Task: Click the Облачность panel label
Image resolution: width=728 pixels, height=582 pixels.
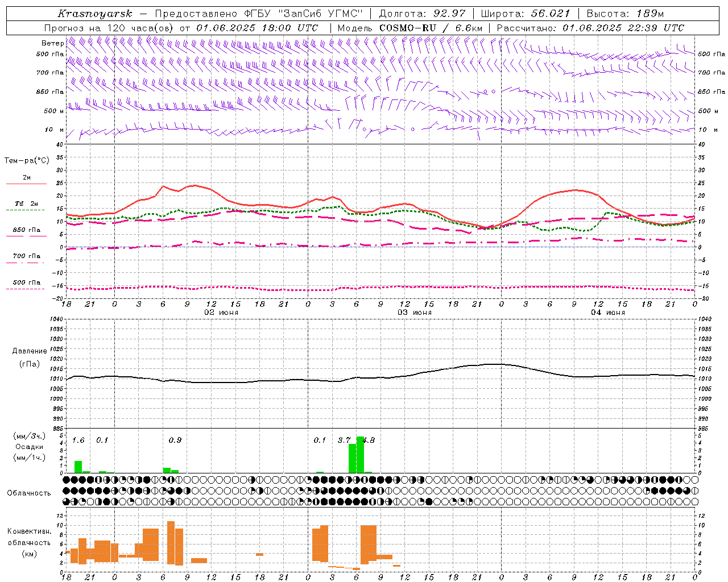Action: click(x=29, y=493)
